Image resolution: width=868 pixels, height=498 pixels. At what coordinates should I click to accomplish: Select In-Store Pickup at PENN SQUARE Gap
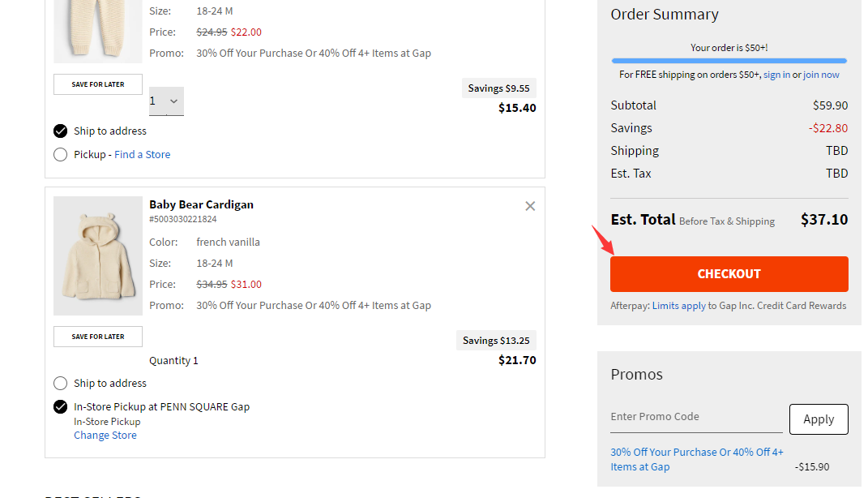click(x=60, y=407)
